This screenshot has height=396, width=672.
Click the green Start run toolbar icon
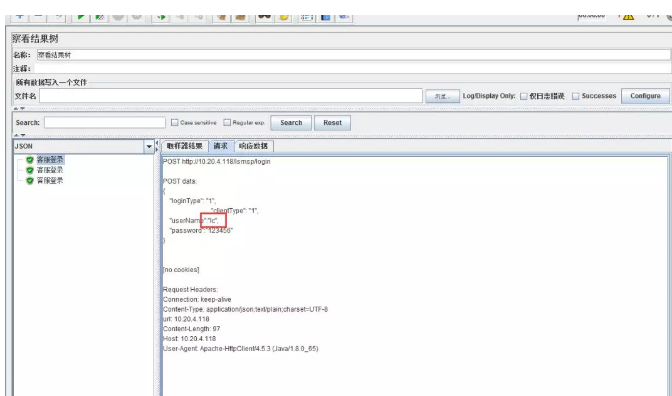tap(81, 17)
